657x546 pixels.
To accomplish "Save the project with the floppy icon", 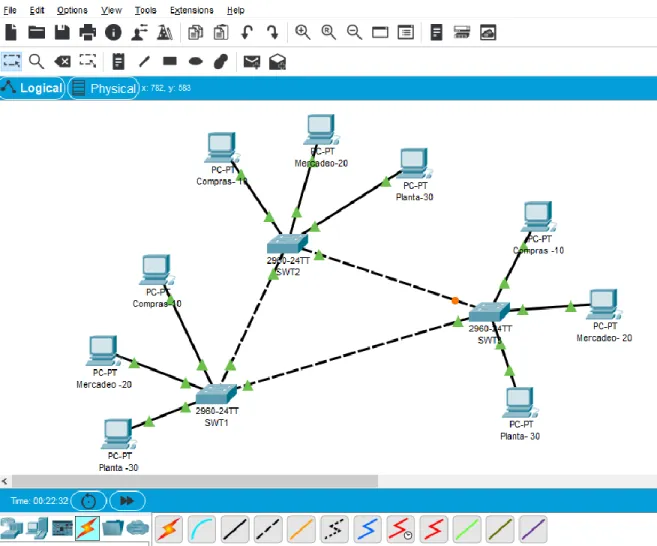I will pos(62,32).
